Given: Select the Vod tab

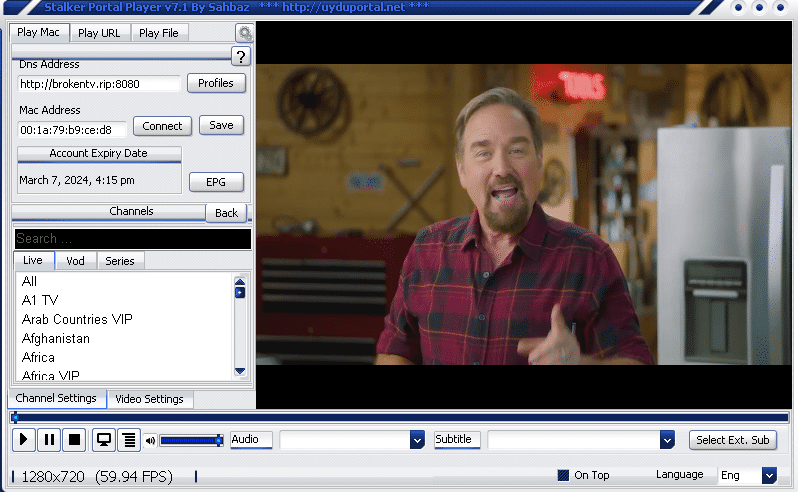Looking at the screenshot, I should pyautogui.click(x=75, y=261).
